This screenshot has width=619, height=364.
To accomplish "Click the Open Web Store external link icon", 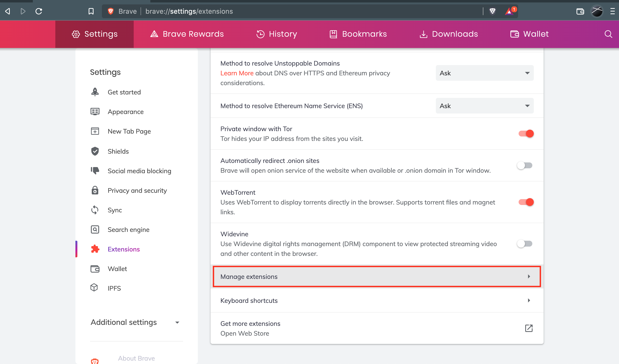I will (529, 328).
